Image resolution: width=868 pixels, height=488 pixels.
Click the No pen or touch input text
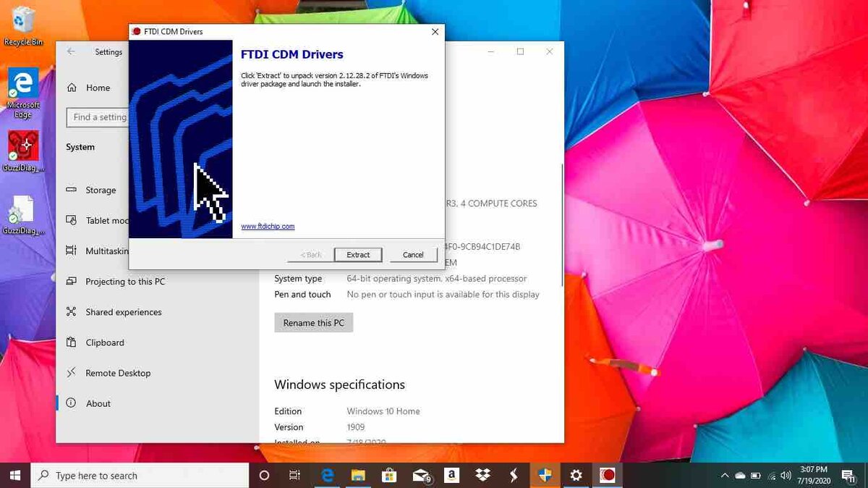(443, 295)
